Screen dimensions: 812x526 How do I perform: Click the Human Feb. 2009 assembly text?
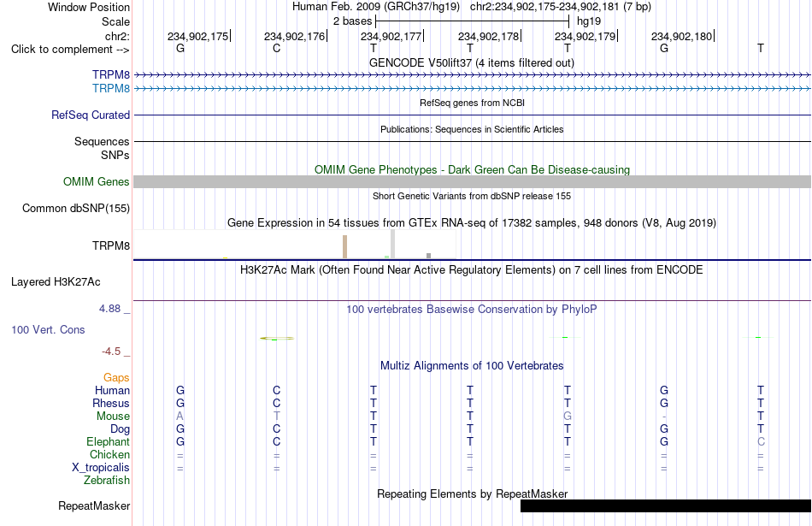pyautogui.click(x=376, y=7)
